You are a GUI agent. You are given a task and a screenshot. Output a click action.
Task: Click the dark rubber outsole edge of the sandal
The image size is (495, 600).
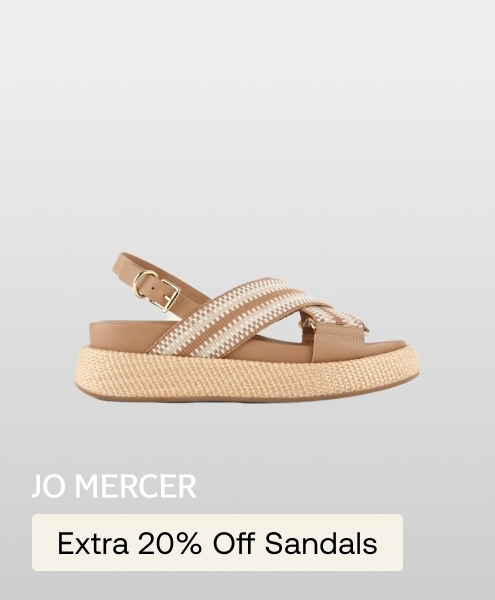pos(245,401)
